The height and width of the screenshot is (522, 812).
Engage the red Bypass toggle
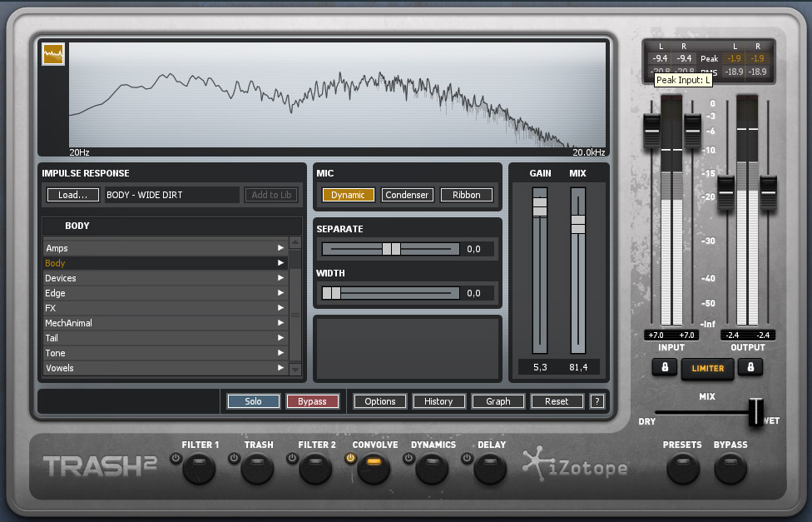313,400
